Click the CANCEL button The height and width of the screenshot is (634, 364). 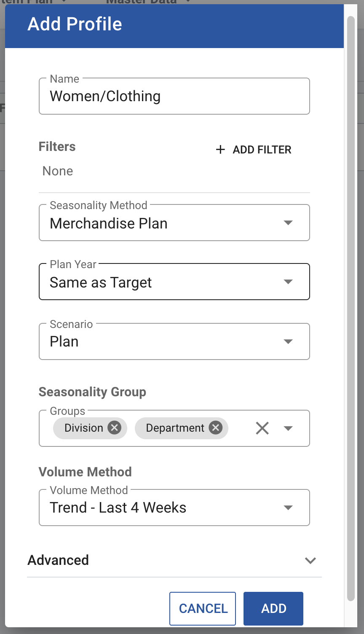(203, 608)
